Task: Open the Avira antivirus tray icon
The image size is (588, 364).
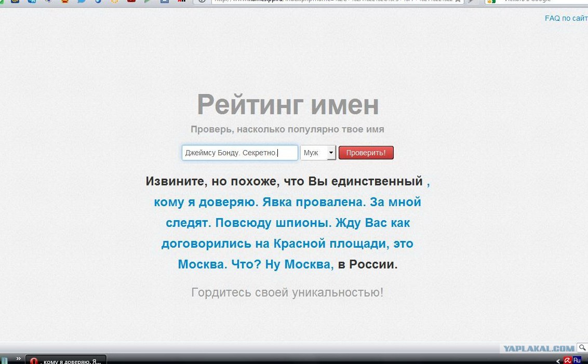Action: 568,360
